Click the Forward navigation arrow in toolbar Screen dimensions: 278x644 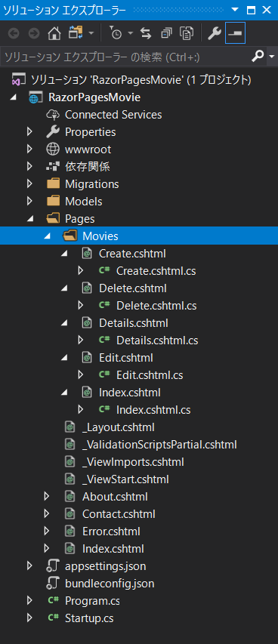34,34
